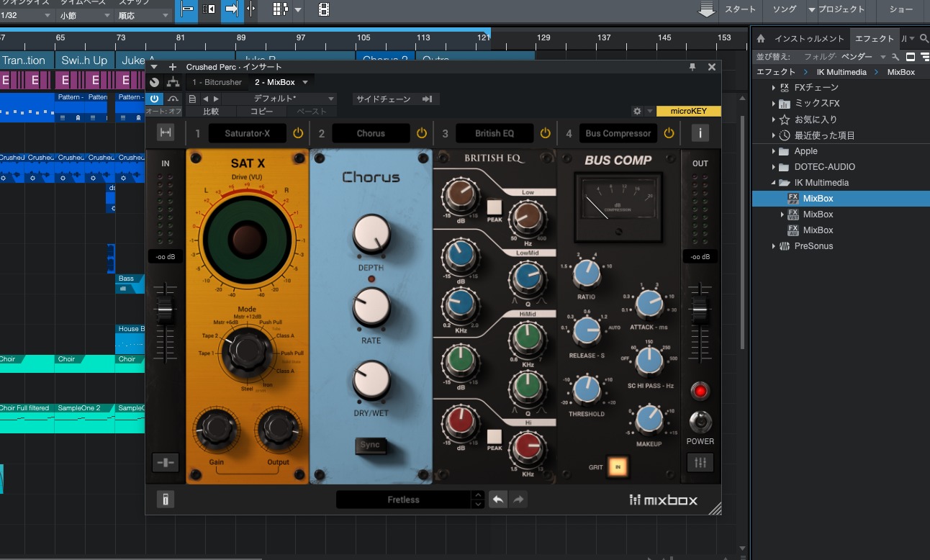Go to next preset arrow

pyautogui.click(x=216, y=99)
